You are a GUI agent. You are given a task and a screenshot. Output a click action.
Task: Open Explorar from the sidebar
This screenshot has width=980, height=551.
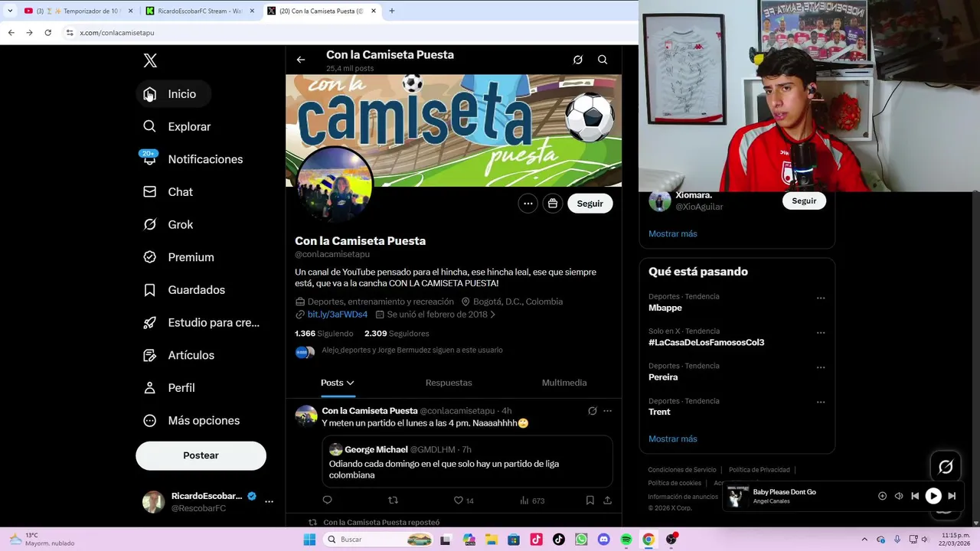pos(178,126)
